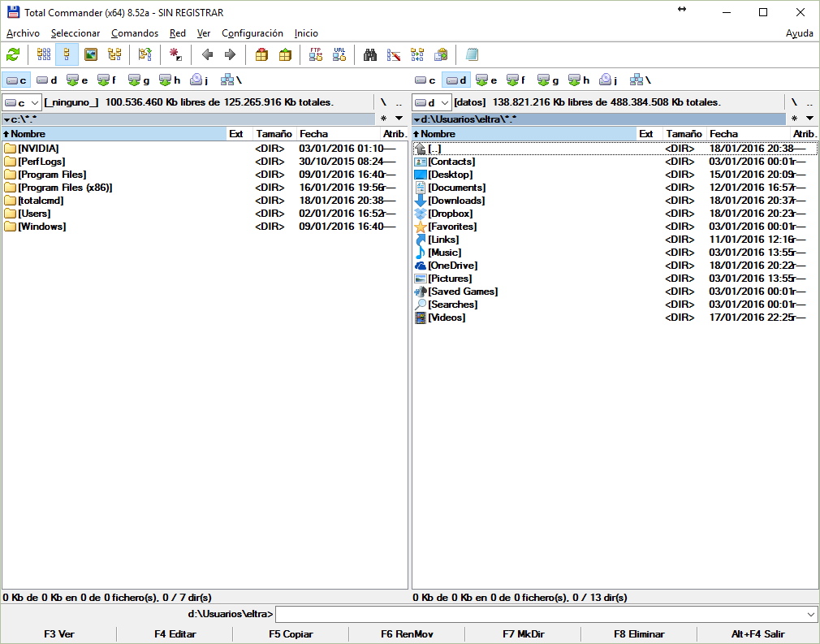Go back with left arrow icon
The height and width of the screenshot is (644, 820).
pyautogui.click(x=207, y=54)
